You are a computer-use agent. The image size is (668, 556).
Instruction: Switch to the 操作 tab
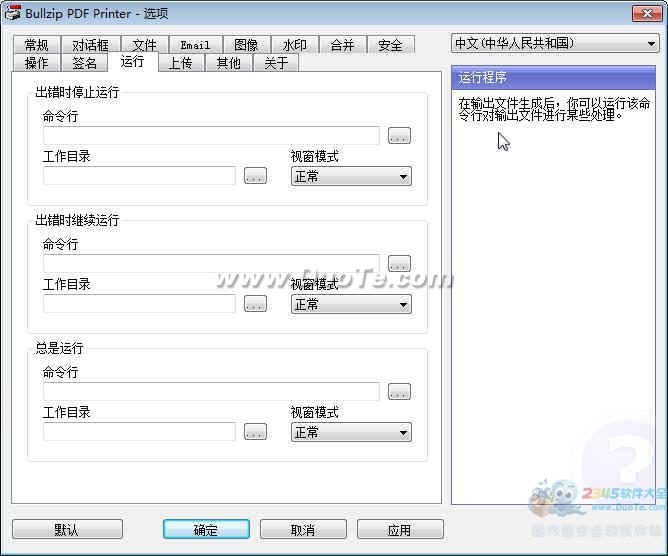(37, 63)
